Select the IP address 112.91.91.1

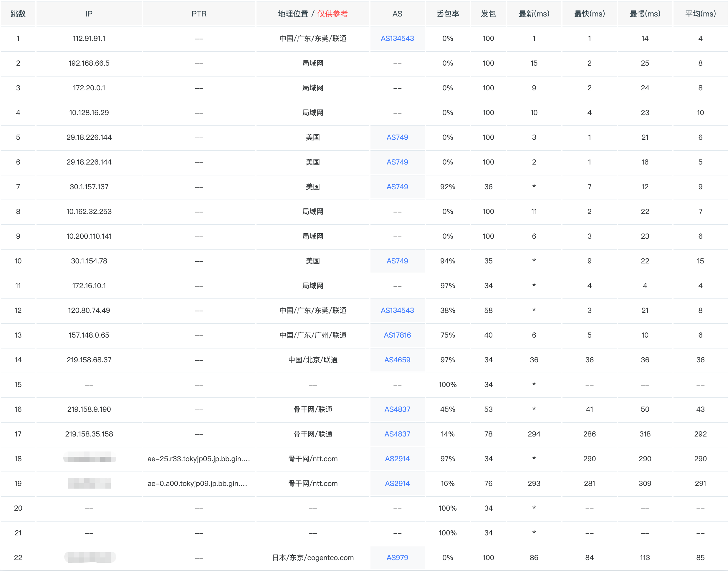point(89,39)
